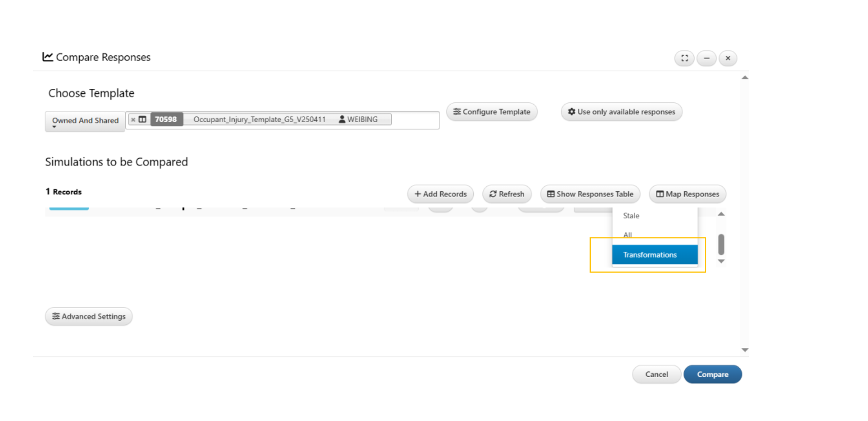Open the Show Responses Table view
The image size is (868, 421).
pyautogui.click(x=590, y=194)
